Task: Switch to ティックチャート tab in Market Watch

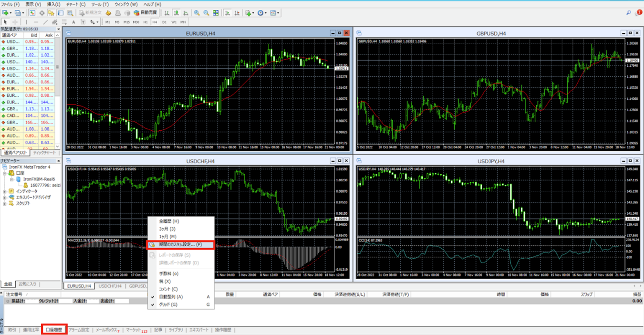Action: (44, 153)
